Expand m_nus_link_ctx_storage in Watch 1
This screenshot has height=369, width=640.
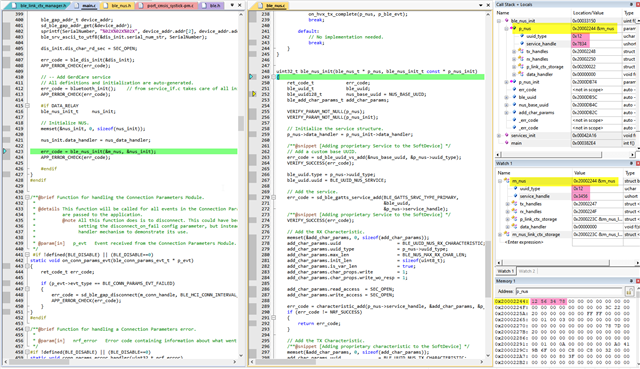[500, 235]
